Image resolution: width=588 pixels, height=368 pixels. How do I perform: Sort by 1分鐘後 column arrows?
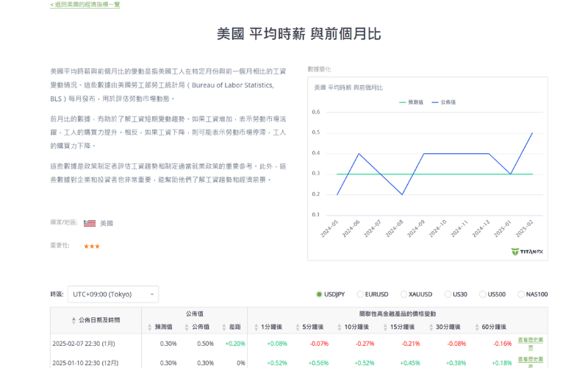tap(256, 327)
